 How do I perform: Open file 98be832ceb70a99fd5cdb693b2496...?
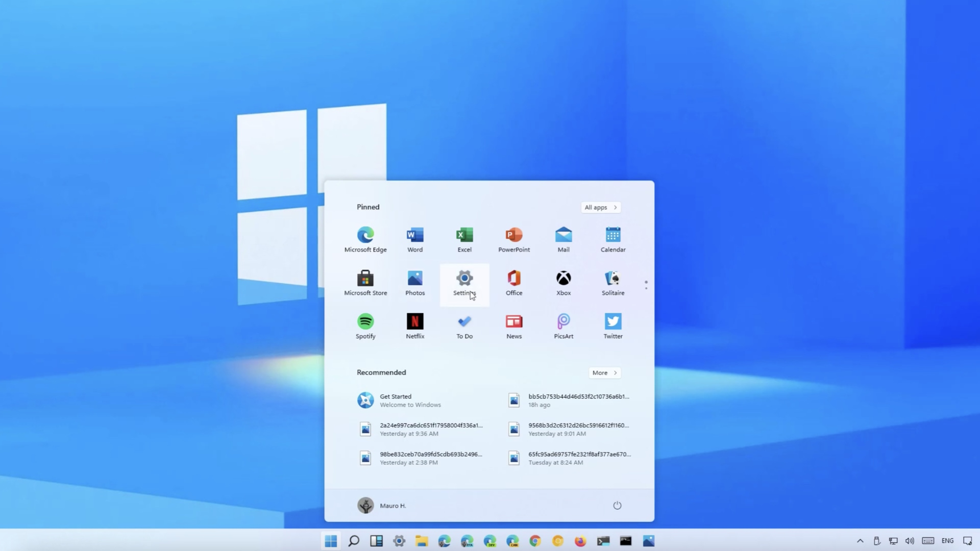(421, 458)
